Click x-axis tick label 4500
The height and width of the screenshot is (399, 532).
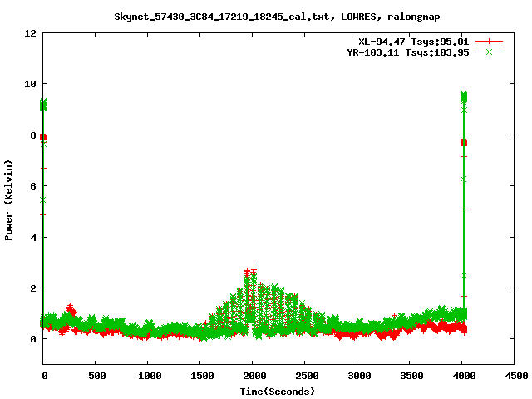516,376
